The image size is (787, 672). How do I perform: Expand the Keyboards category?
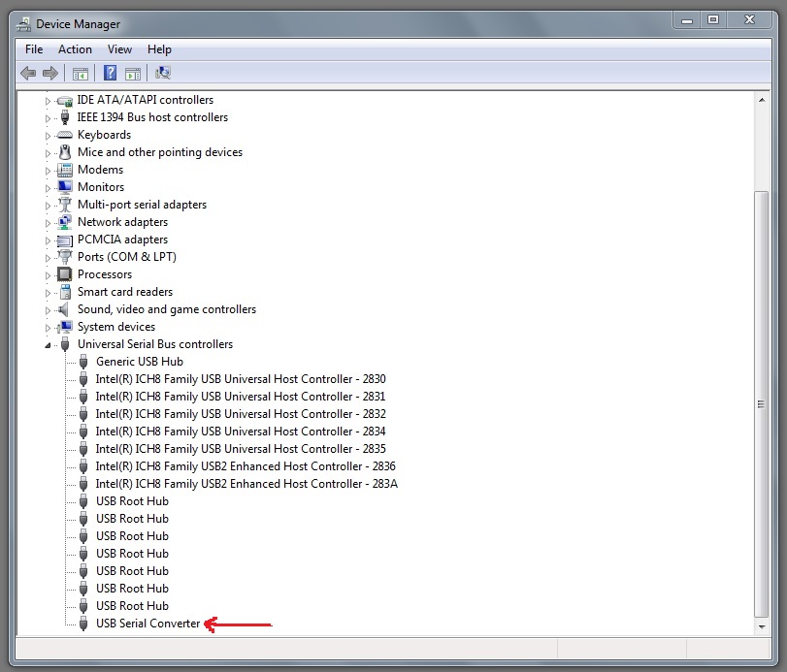(x=49, y=136)
